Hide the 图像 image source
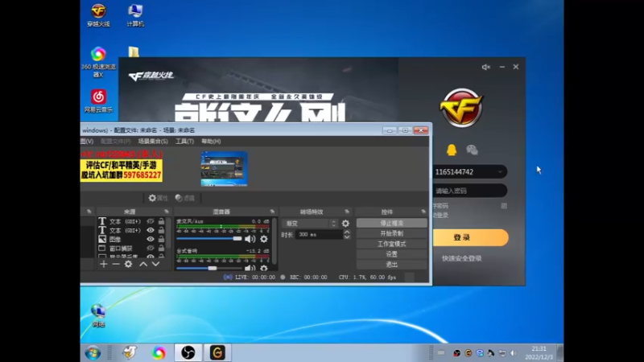 [151, 239]
